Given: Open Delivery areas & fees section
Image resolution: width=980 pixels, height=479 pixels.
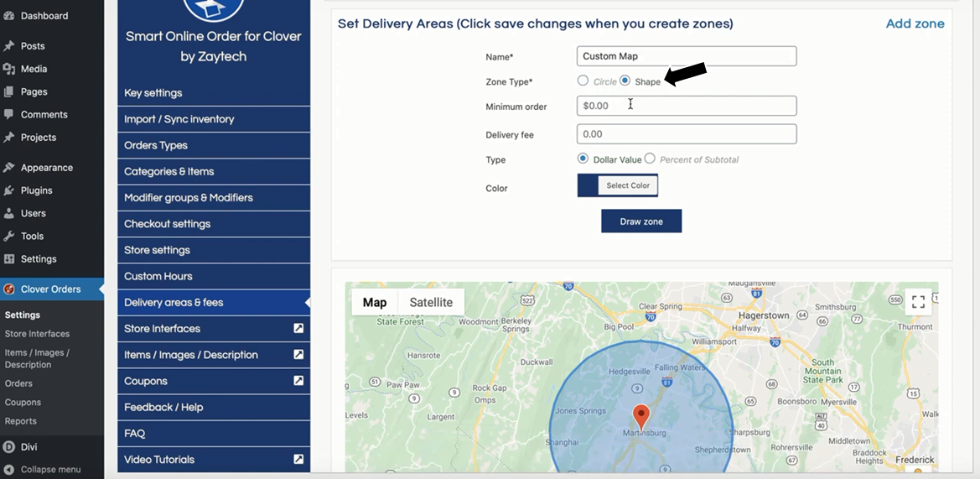Looking at the screenshot, I should 214,303.
